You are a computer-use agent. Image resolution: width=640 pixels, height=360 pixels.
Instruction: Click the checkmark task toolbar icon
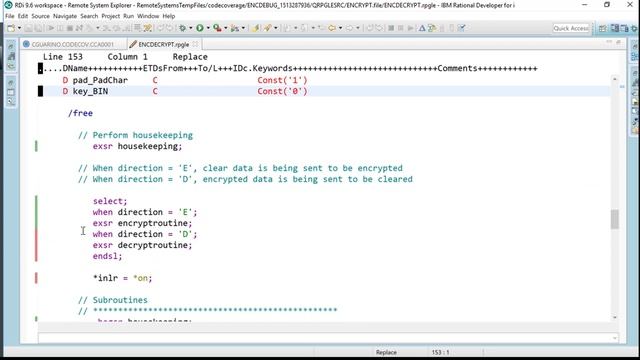point(462,28)
